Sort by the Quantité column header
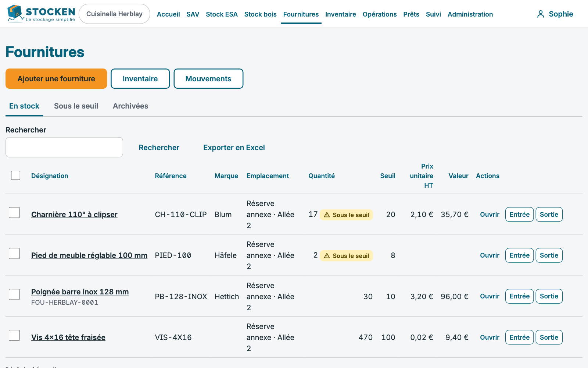The height and width of the screenshot is (368, 588). pyautogui.click(x=322, y=176)
